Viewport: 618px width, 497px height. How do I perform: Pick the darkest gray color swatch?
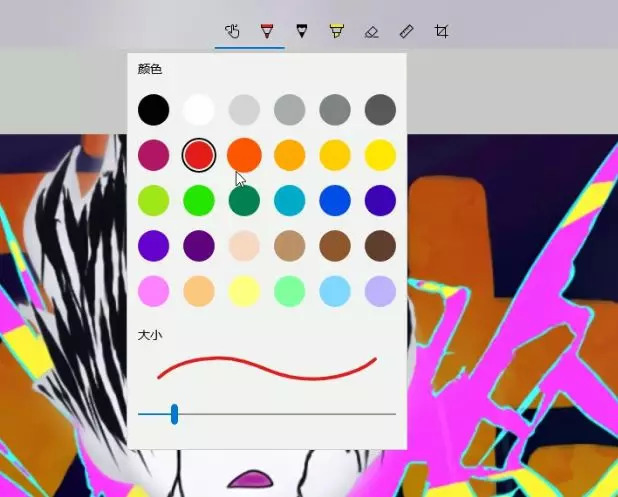380,110
